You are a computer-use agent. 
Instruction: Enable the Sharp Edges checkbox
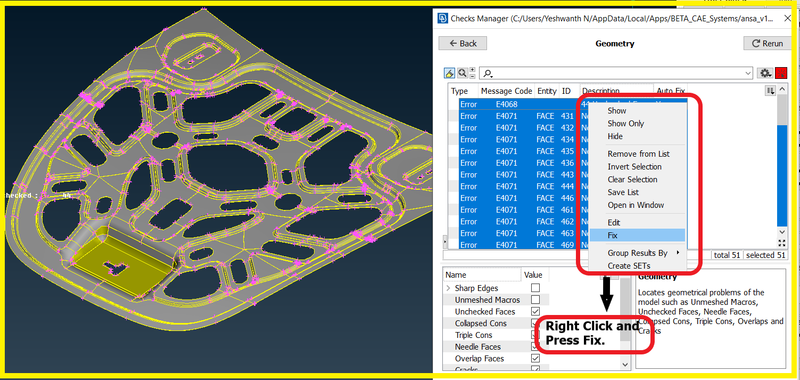pos(535,288)
